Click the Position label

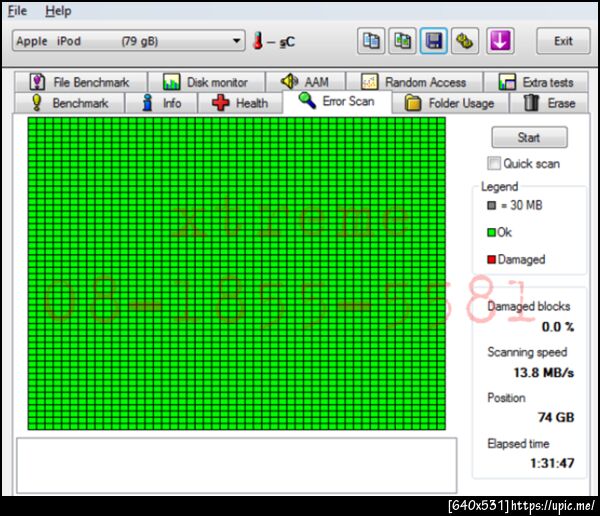point(506,398)
